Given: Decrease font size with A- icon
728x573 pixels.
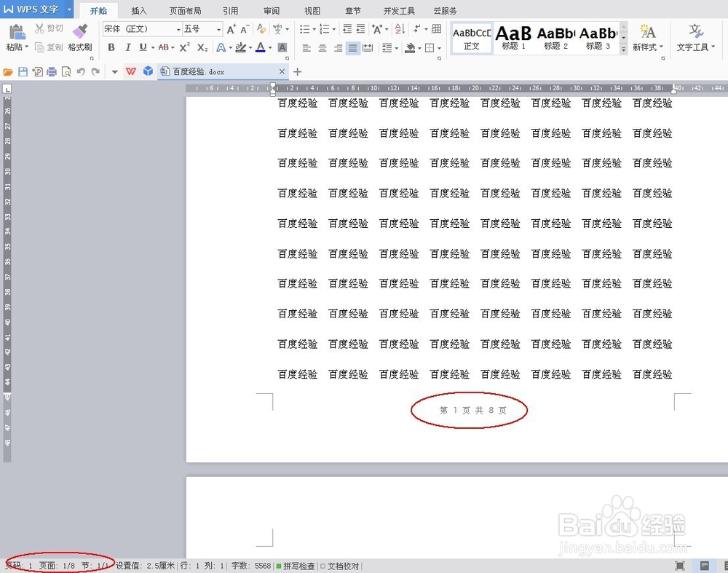Looking at the screenshot, I should [245, 29].
